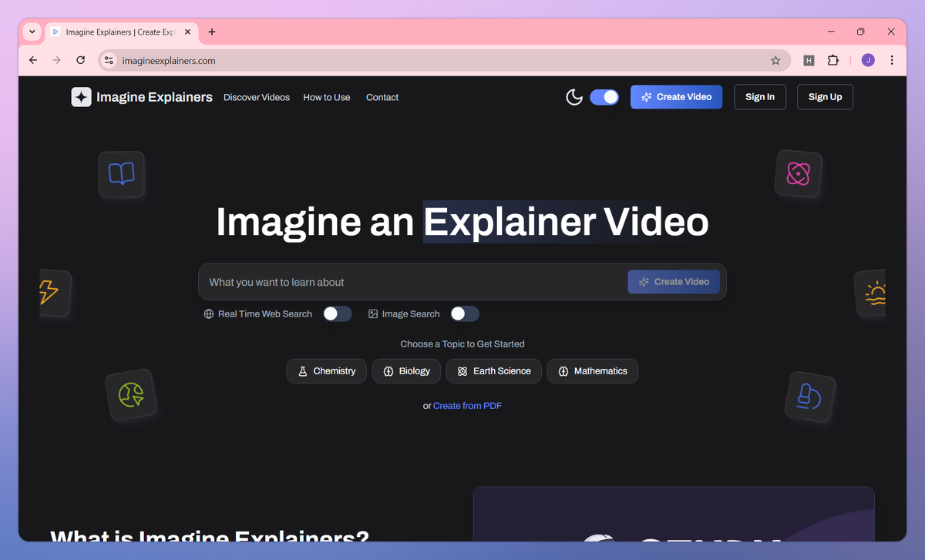Click the address bar showing imagineexplainers.com
925x560 pixels.
443,60
